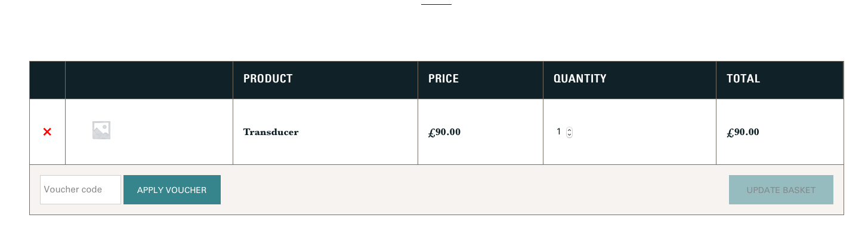
Task: Focus the Voucher code input field
Action: (81, 189)
